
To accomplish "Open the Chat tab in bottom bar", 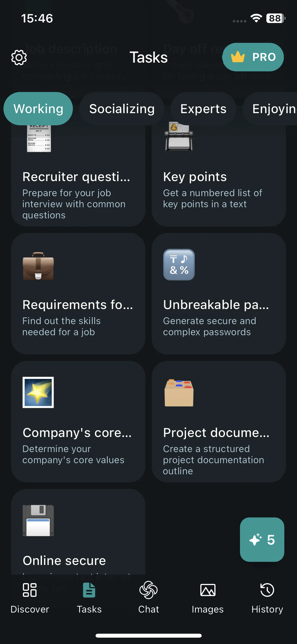I will click(149, 598).
